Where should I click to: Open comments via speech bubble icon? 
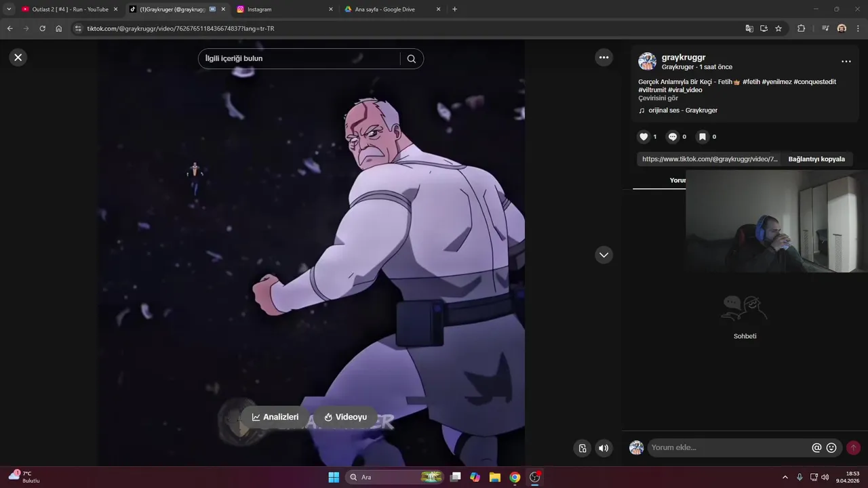pos(673,137)
